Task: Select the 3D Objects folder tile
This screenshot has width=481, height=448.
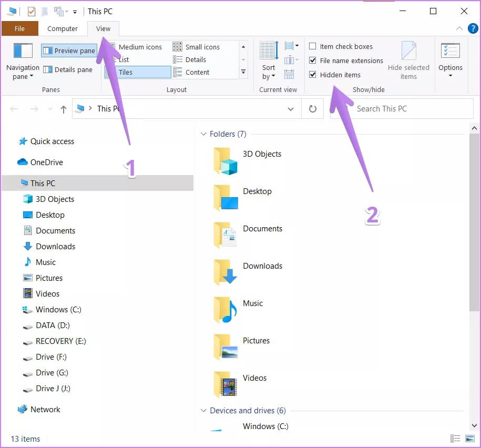Action: [x=248, y=161]
